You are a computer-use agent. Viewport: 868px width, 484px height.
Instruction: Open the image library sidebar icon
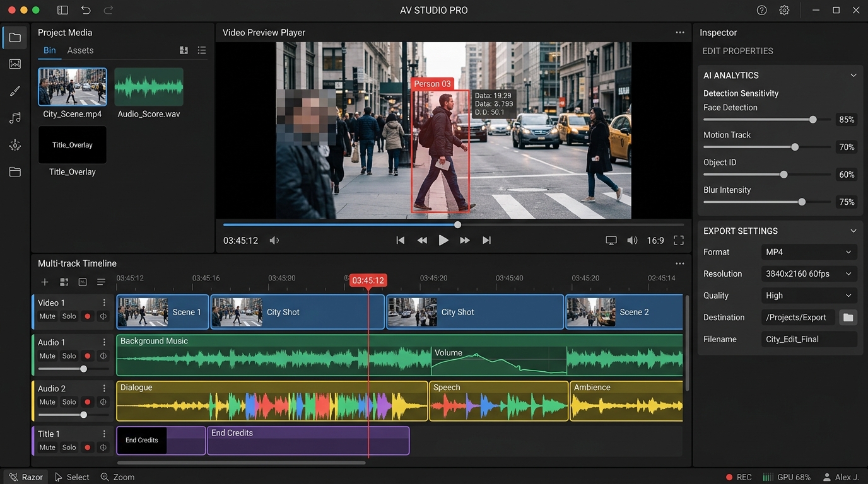[x=15, y=64]
